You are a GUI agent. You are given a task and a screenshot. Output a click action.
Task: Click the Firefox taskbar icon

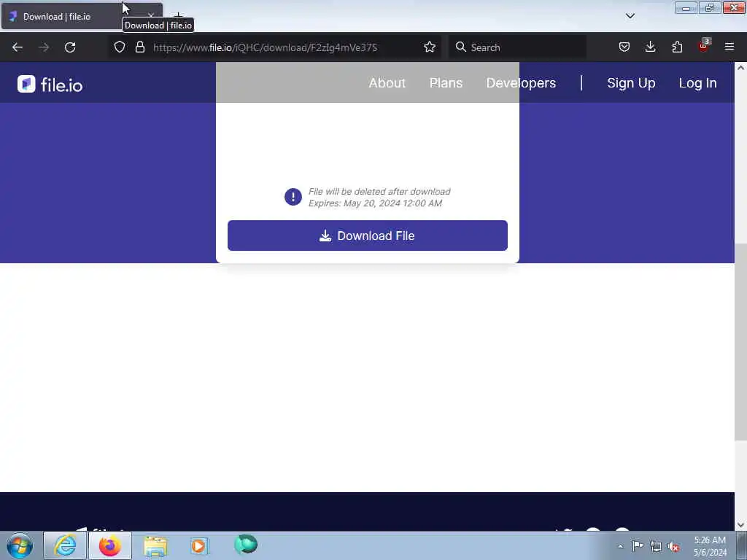click(x=110, y=545)
